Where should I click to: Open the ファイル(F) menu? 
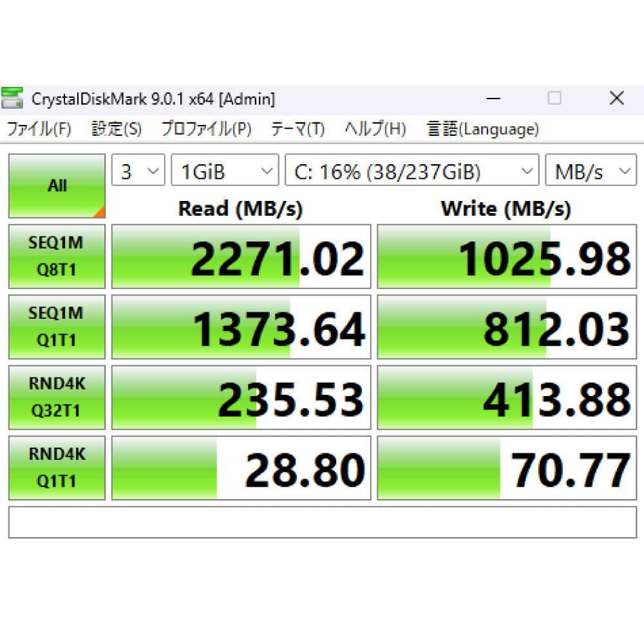[40, 129]
